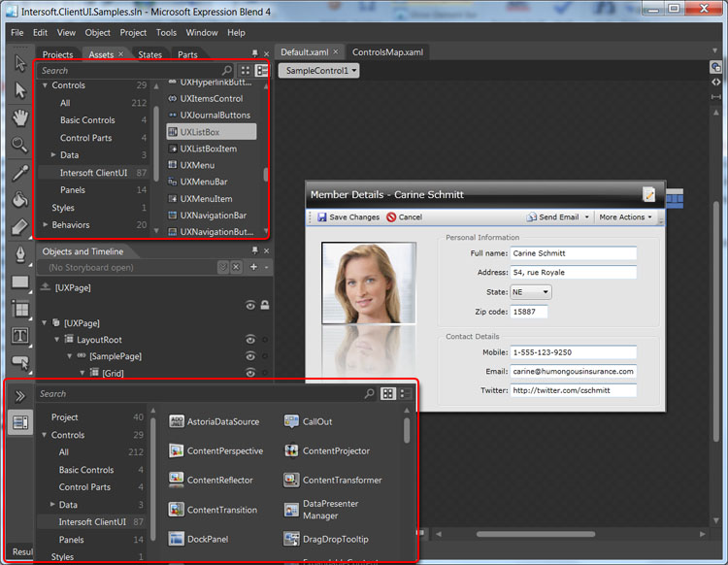Open the Tools menu

(x=166, y=32)
